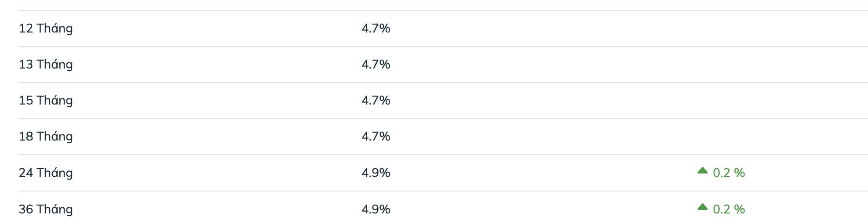Select the 18 Tháng term label
Screen dimensions: 868x224
point(46,137)
